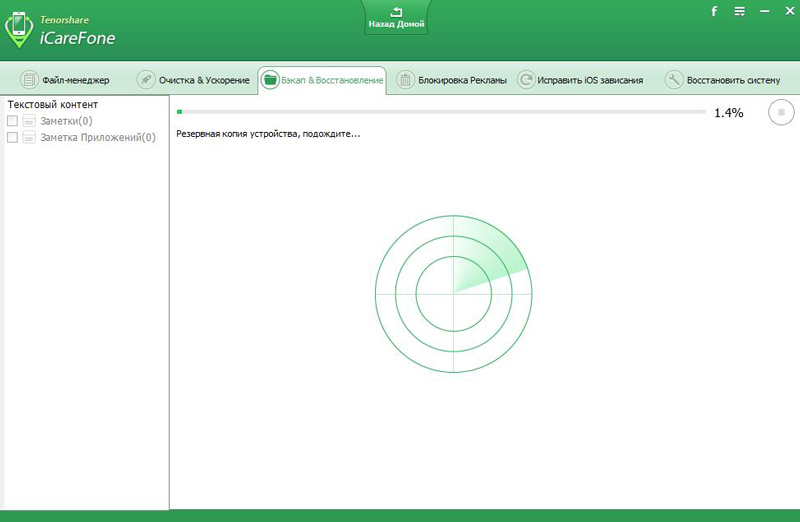Click the Исправить iOS зависания refresh icon
This screenshot has height=522, width=800.
point(526,80)
